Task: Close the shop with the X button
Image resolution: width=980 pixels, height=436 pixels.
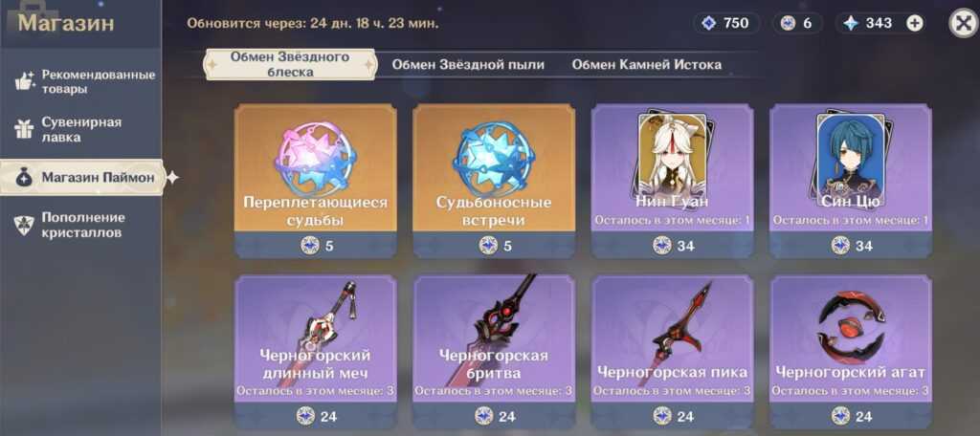Action: pyautogui.click(x=963, y=24)
